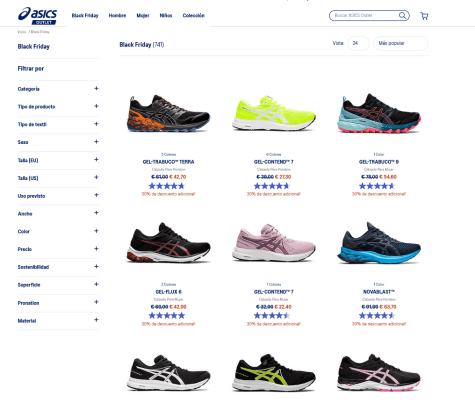Image resolution: width=475 pixels, height=403 pixels.
Task: View the black shoe with white stripes image
Action: pyautogui.click(x=168, y=373)
